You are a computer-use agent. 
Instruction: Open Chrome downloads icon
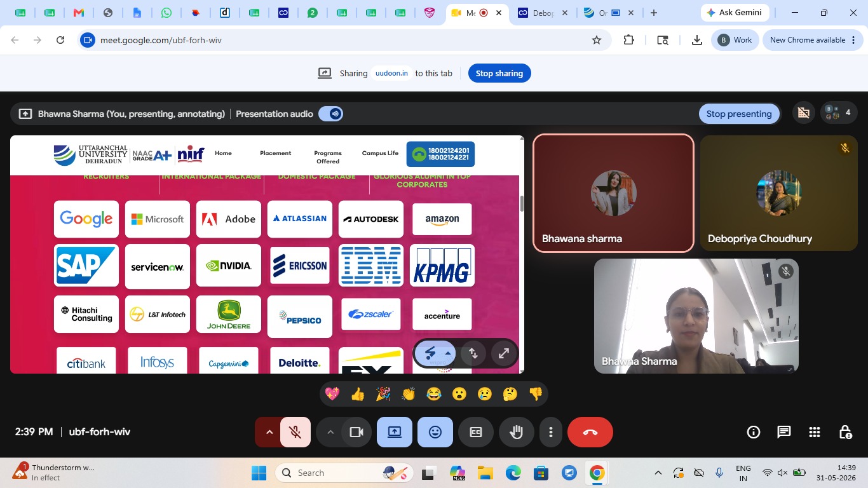click(x=697, y=40)
